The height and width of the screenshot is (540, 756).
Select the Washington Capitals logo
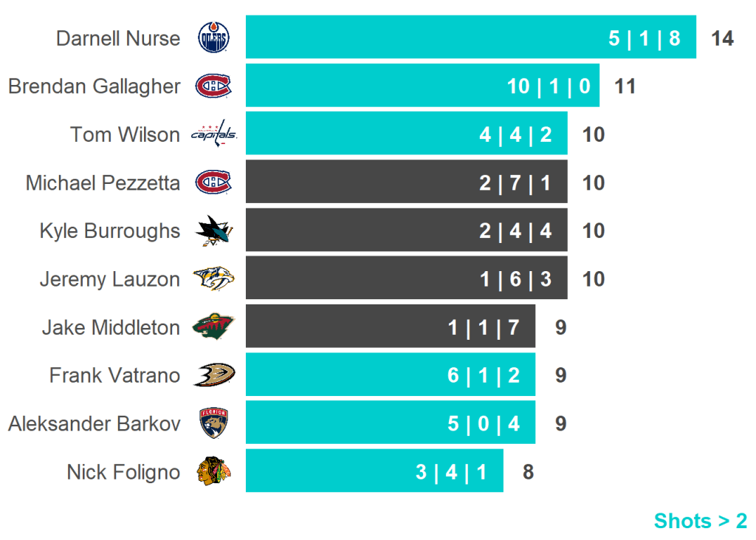[x=214, y=134]
